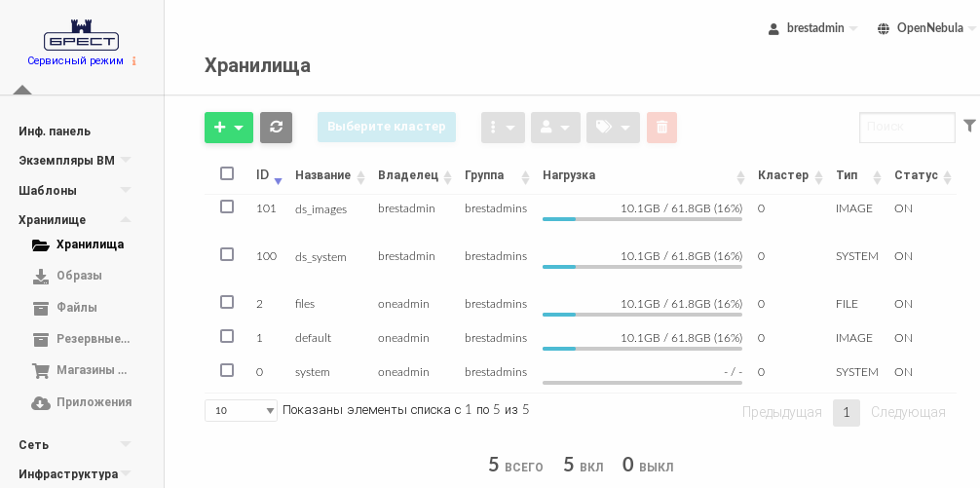Image resolution: width=980 pixels, height=488 pixels.
Task: Go to Файлы in the sidebar
Action: [x=76, y=308]
